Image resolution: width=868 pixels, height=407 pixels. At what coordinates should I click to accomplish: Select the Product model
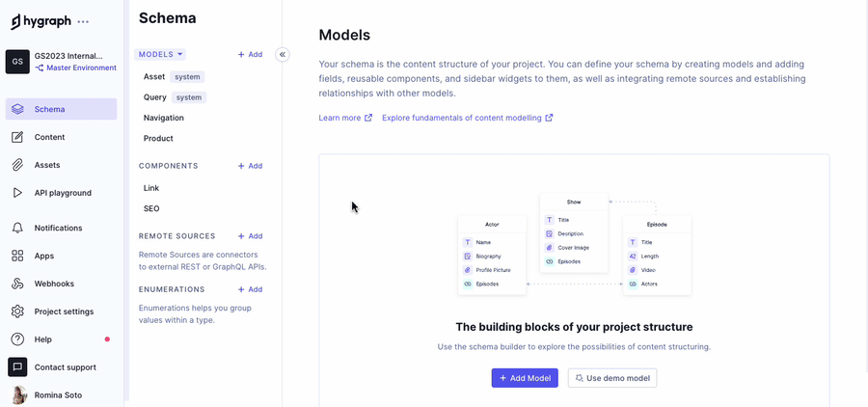158,138
